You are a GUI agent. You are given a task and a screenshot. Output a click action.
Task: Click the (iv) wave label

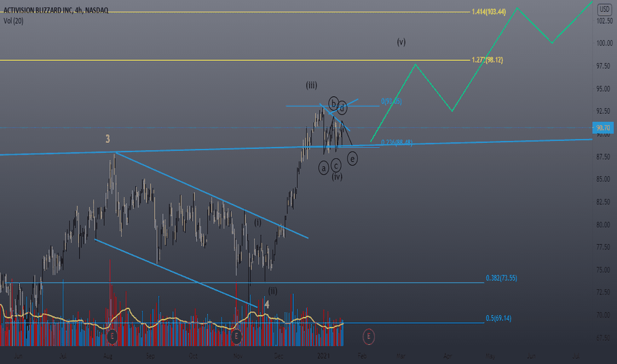(337, 177)
